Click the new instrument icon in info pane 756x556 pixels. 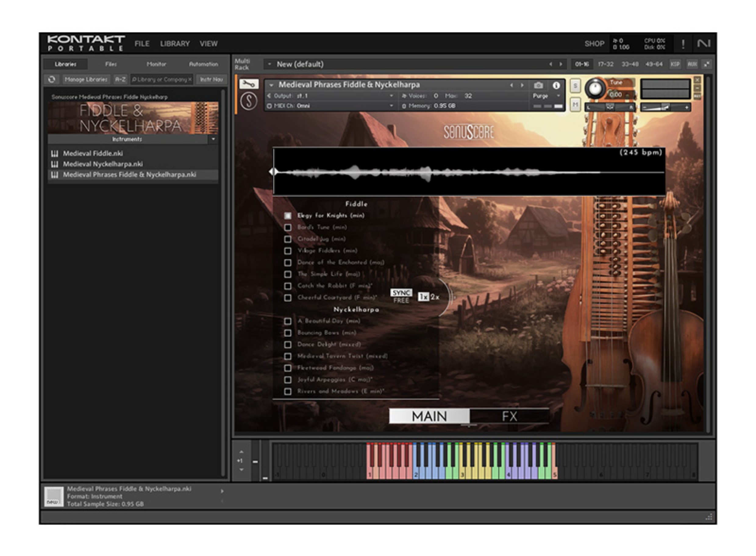coord(54,497)
